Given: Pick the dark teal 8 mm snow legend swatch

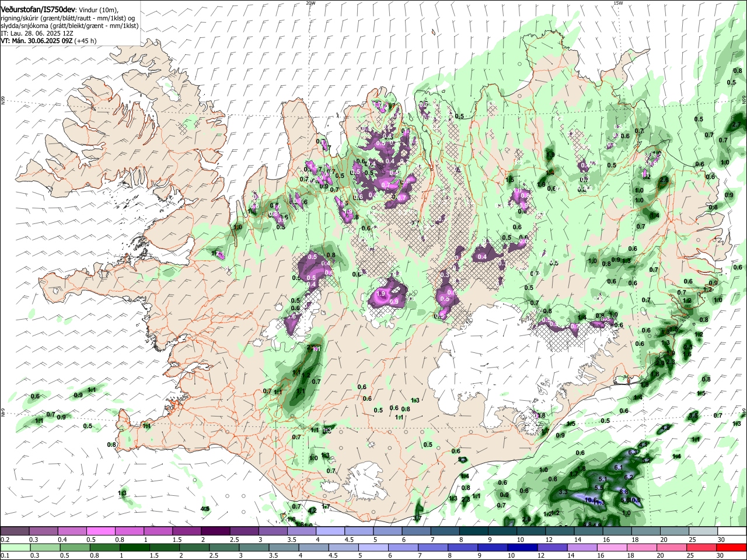Looking at the screenshot, I should pyautogui.click(x=474, y=531).
